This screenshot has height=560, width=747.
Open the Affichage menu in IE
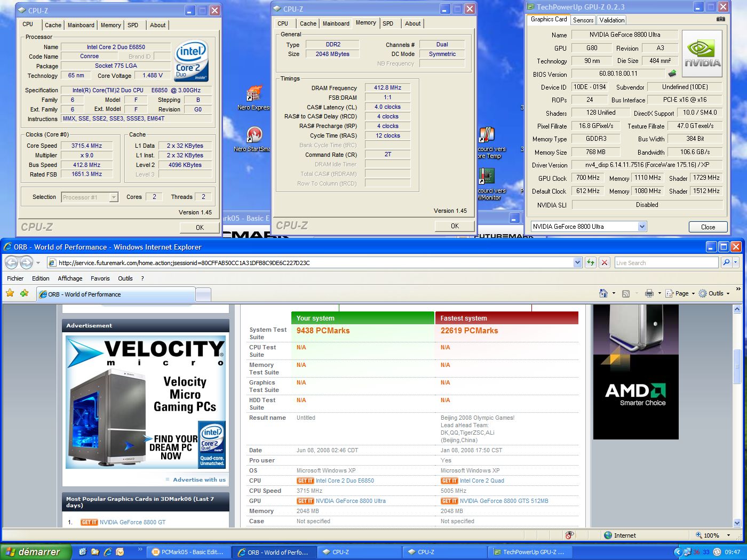coord(70,278)
